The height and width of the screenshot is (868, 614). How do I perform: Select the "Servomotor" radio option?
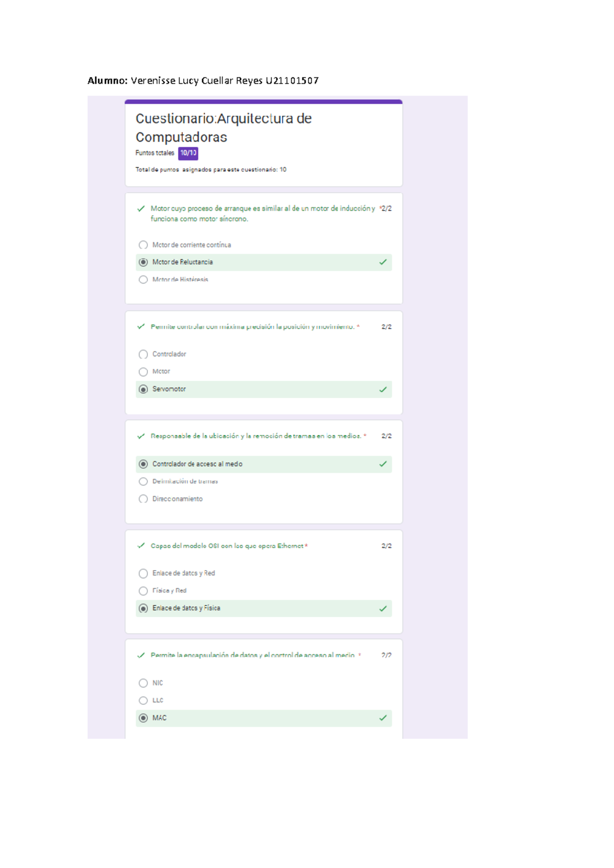(x=143, y=389)
